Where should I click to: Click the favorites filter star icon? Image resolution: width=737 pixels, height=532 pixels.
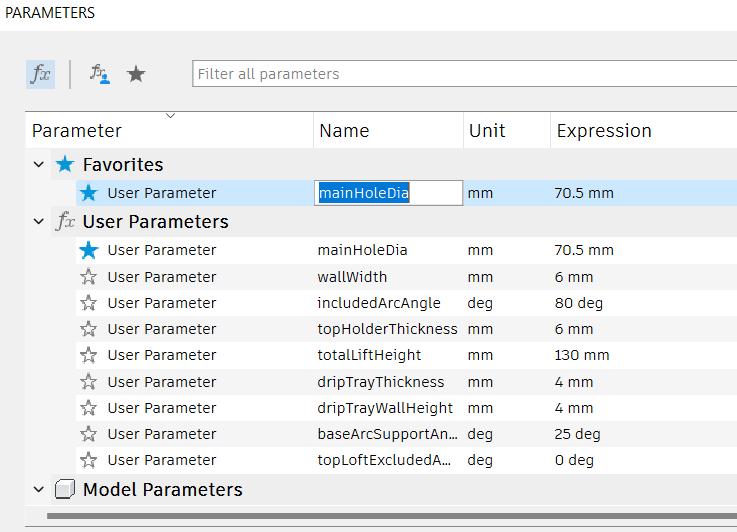[x=136, y=74]
